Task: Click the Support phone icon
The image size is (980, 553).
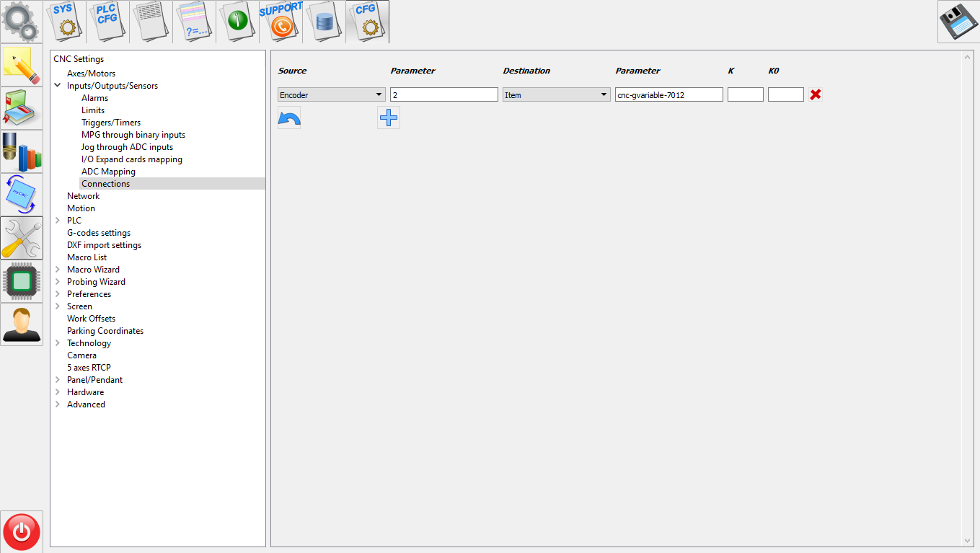Action: (x=281, y=22)
